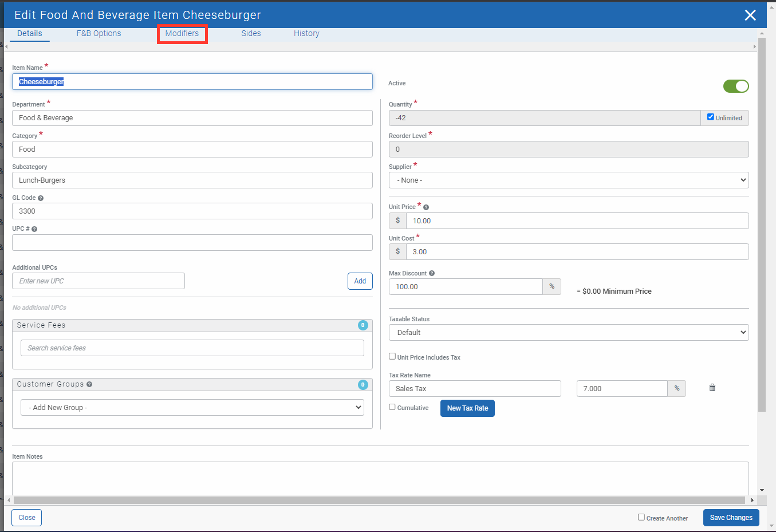Open the Supplier dropdown

pos(568,180)
